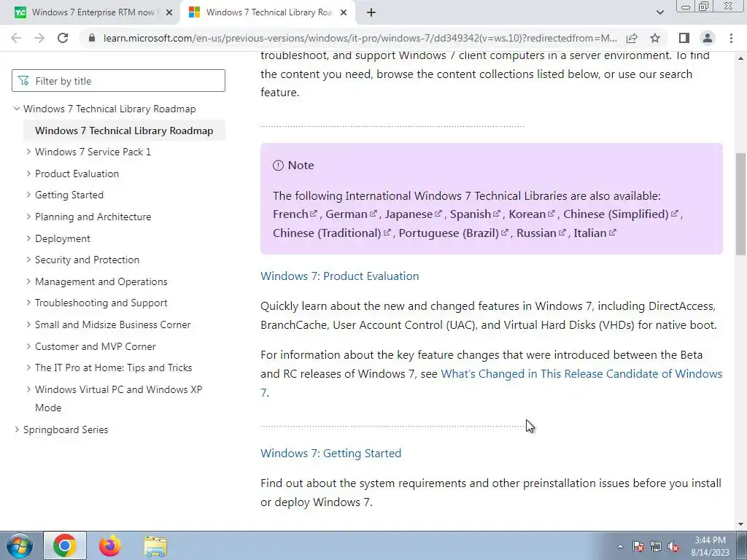747x560 pixels.
Task: Expand the Springboard Series node
Action: tap(17, 429)
